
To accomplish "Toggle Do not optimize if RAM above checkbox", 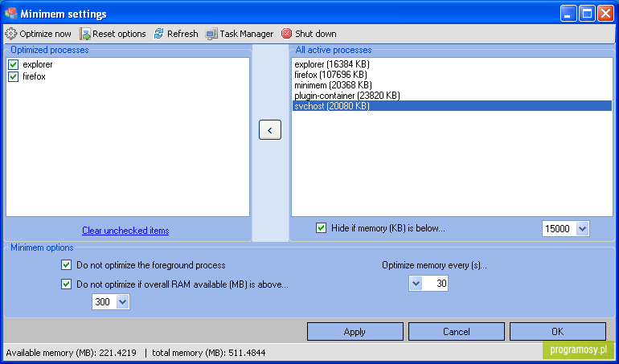I will point(66,284).
